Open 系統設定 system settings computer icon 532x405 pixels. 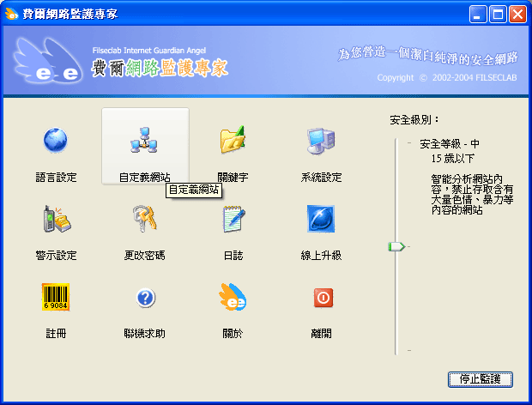(321, 140)
